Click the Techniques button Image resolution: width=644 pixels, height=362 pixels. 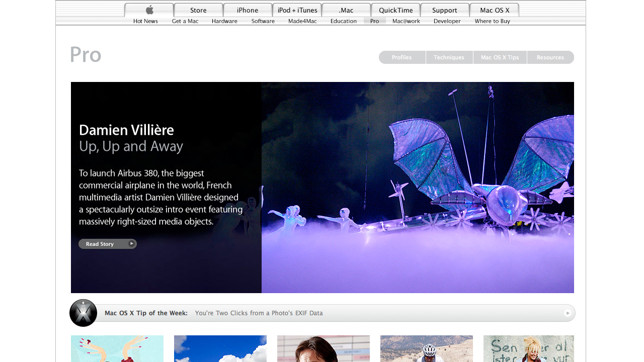click(449, 57)
